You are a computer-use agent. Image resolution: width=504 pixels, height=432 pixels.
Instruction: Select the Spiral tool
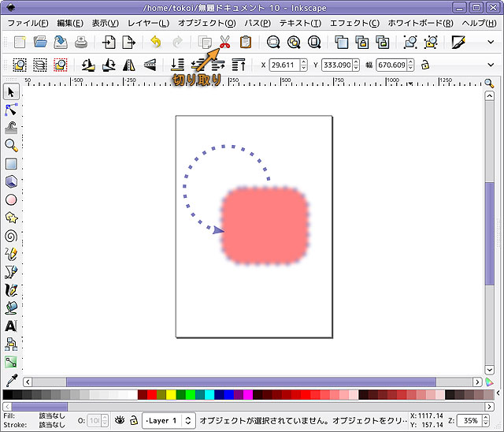click(11, 235)
